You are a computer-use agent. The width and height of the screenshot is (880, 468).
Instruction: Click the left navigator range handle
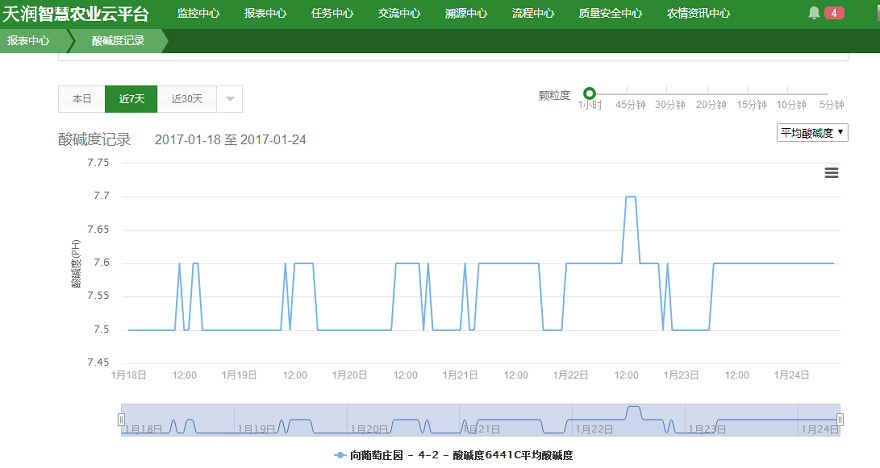click(x=121, y=419)
